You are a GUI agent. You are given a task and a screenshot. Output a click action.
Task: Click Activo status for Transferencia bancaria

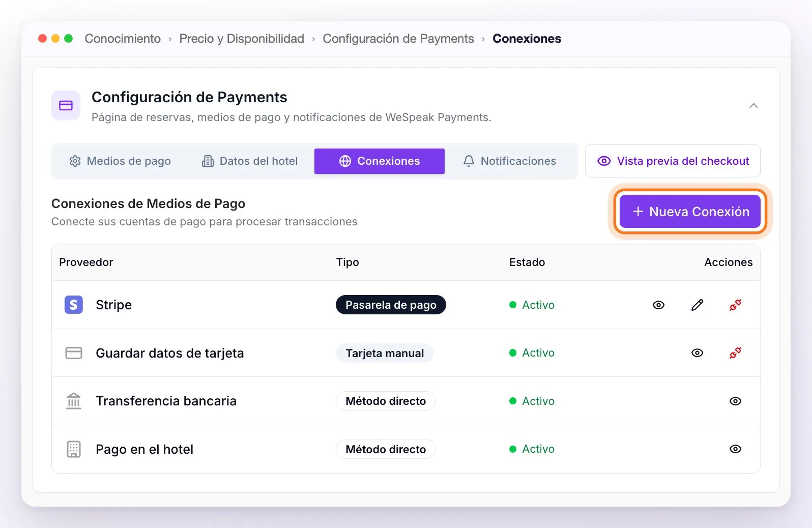pyautogui.click(x=532, y=401)
